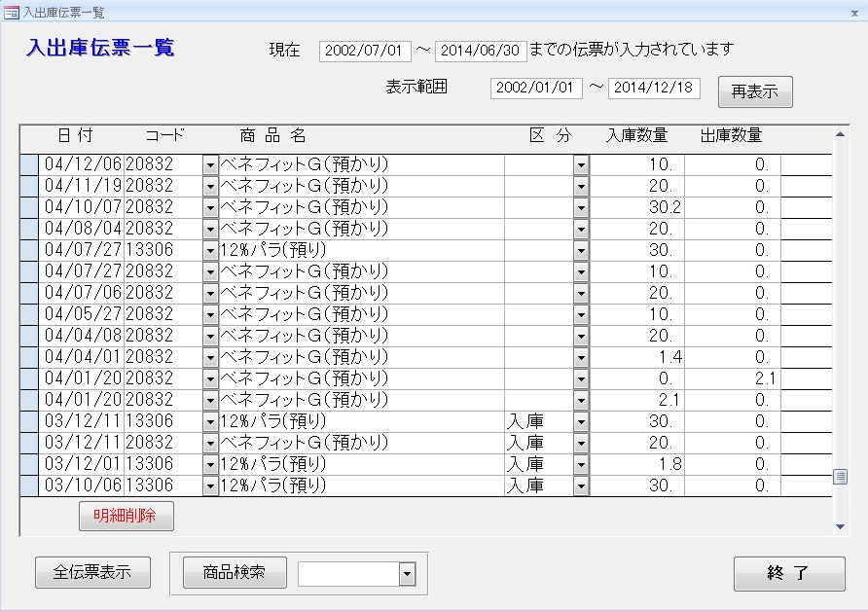Expand 区分 dropdown on the 04/10/07 row

(x=581, y=207)
